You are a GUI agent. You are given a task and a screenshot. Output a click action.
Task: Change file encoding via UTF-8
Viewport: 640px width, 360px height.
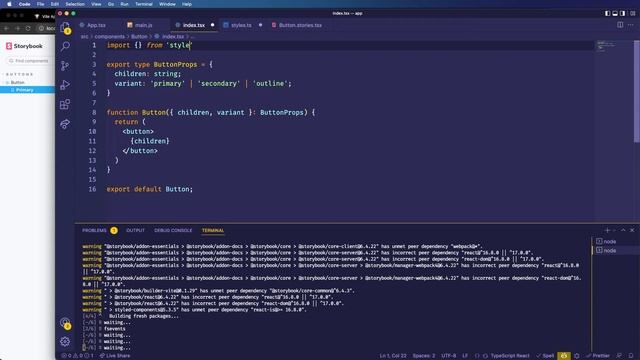[449, 356]
